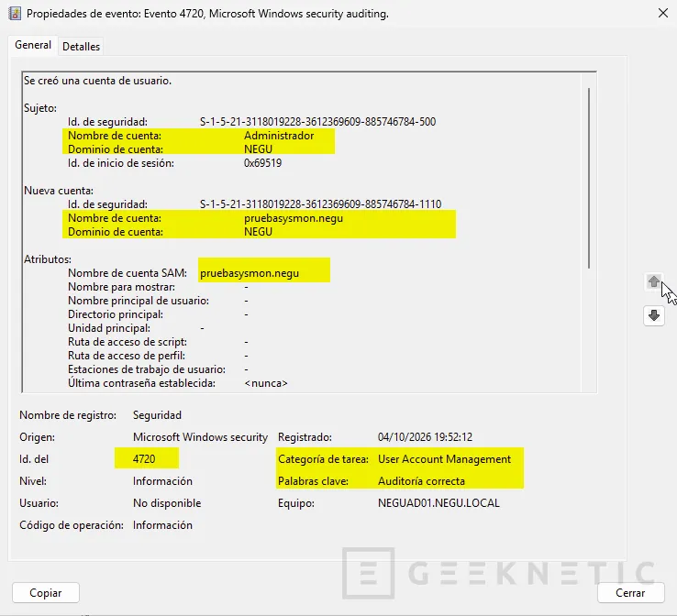Click the Atributos section heading

click(48, 259)
